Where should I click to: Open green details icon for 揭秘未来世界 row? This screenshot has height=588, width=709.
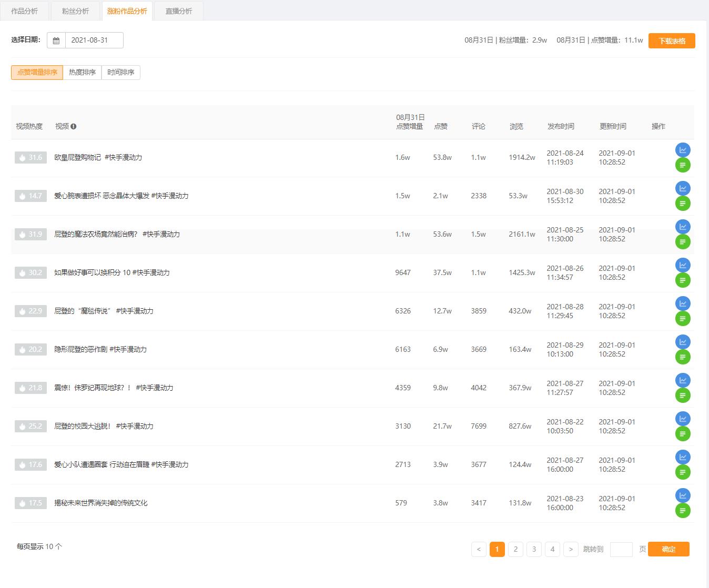tap(683, 511)
